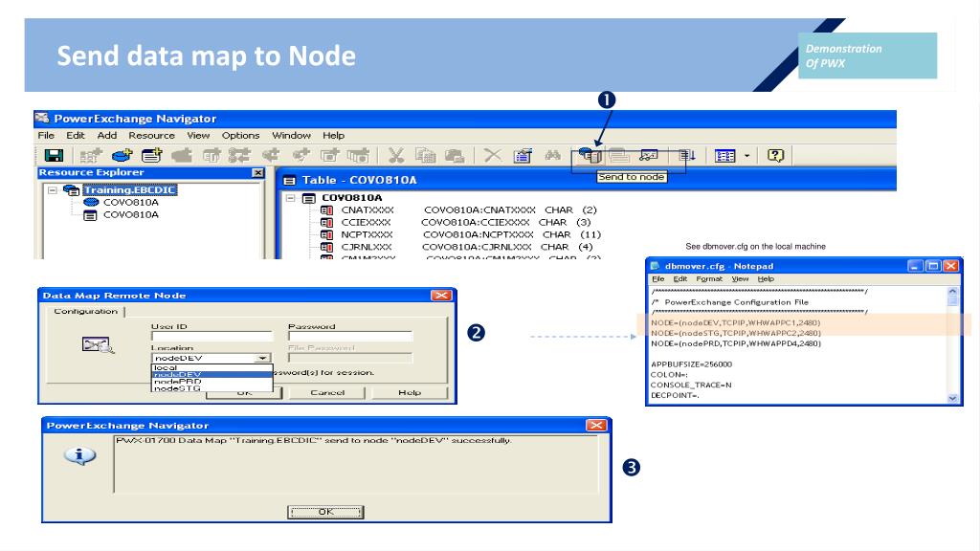Open the Window menu
The width and height of the screenshot is (980, 551).
tap(291, 136)
